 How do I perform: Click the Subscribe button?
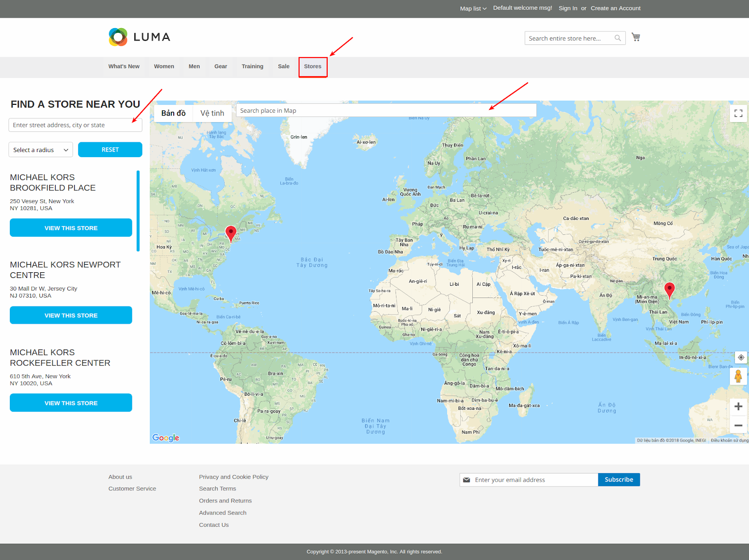(x=619, y=480)
